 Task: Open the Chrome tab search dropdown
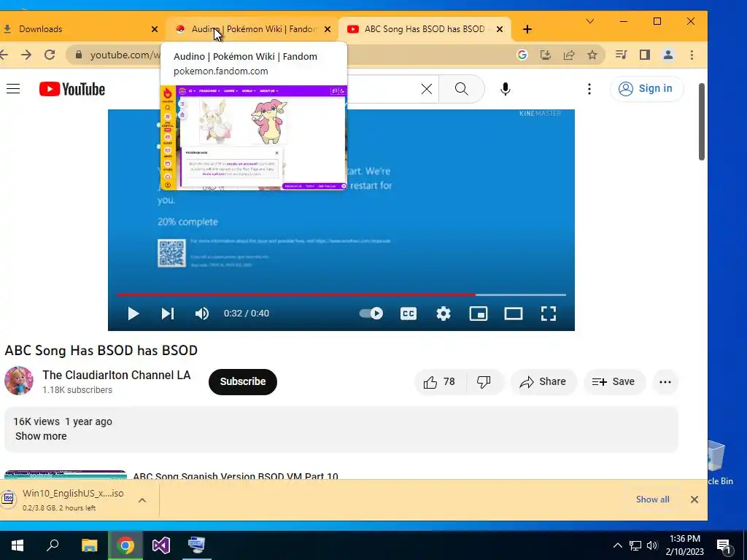click(589, 21)
